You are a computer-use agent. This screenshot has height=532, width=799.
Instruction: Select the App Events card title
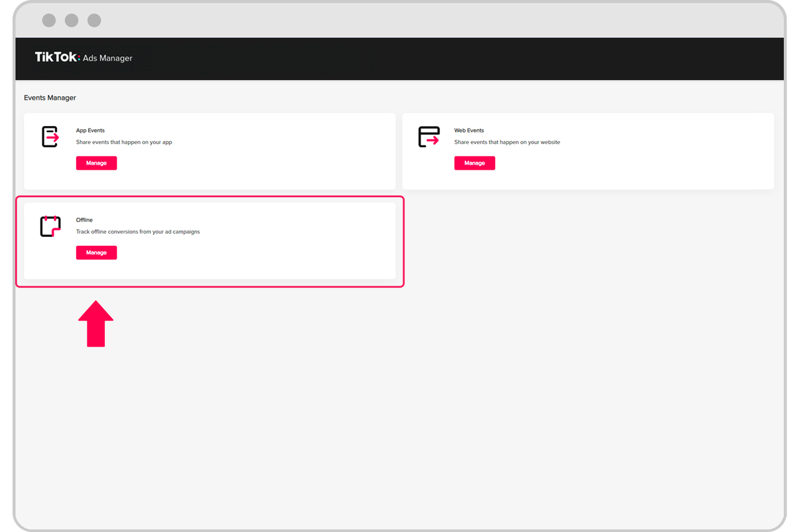(x=90, y=130)
